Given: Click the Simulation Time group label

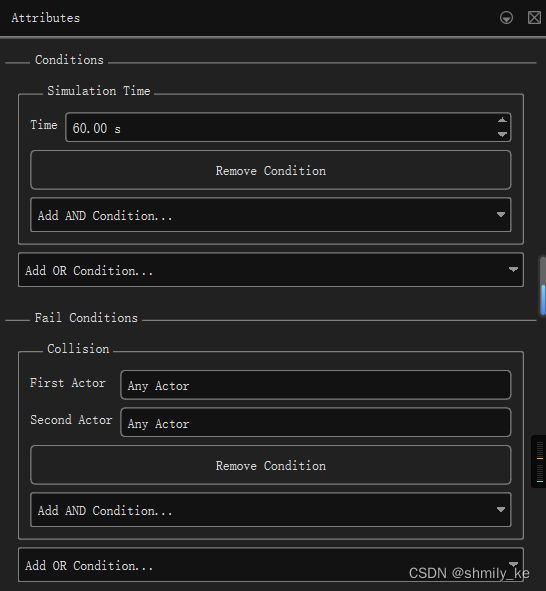Looking at the screenshot, I should point(98,91).
